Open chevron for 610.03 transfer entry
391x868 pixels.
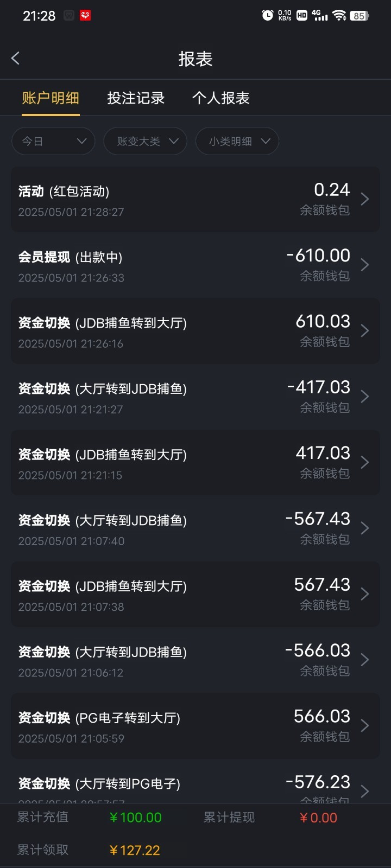click(365, 331)
